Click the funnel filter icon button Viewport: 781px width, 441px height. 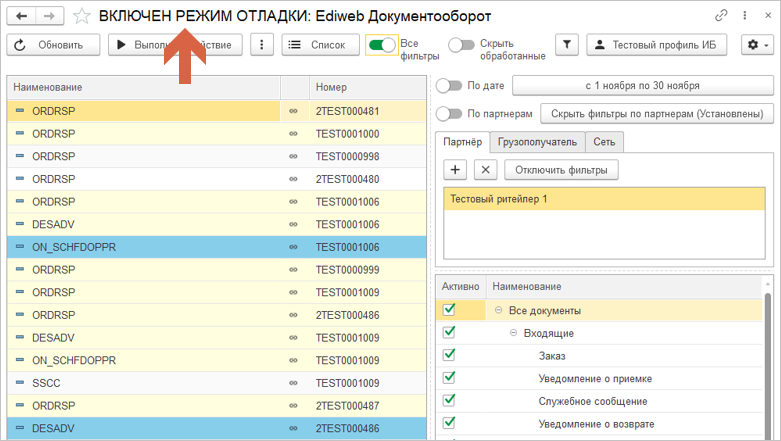point(566,45)
